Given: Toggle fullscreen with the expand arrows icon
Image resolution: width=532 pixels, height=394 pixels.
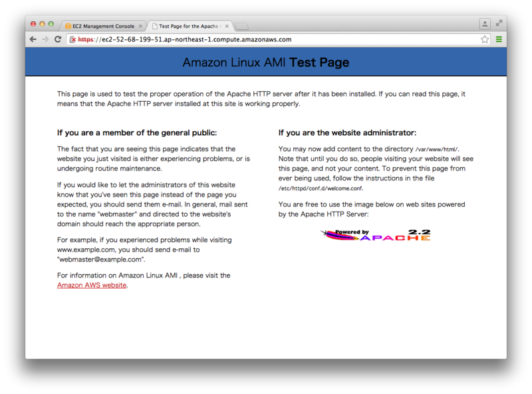Looking at the screenshot, I should [499, 23].
